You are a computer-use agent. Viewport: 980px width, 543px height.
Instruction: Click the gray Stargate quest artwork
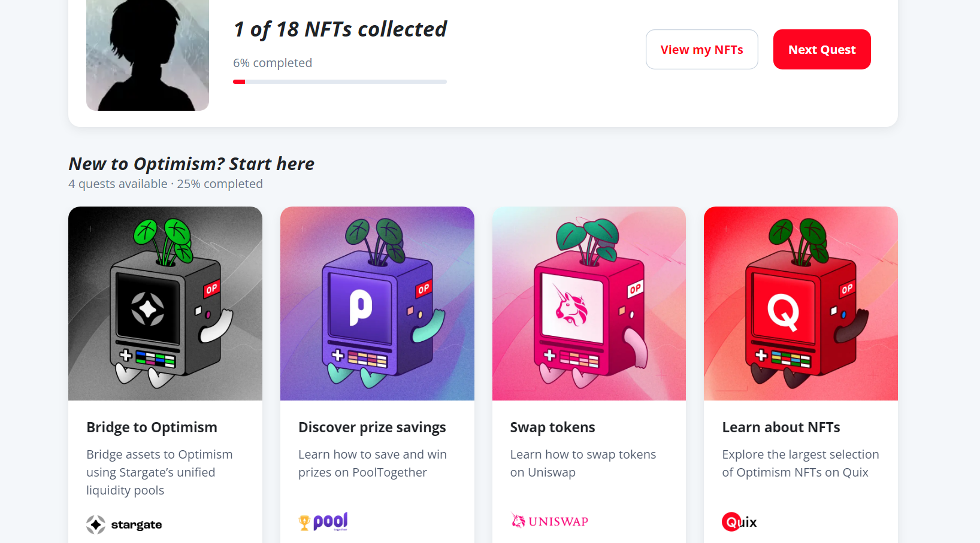point(165,304)
